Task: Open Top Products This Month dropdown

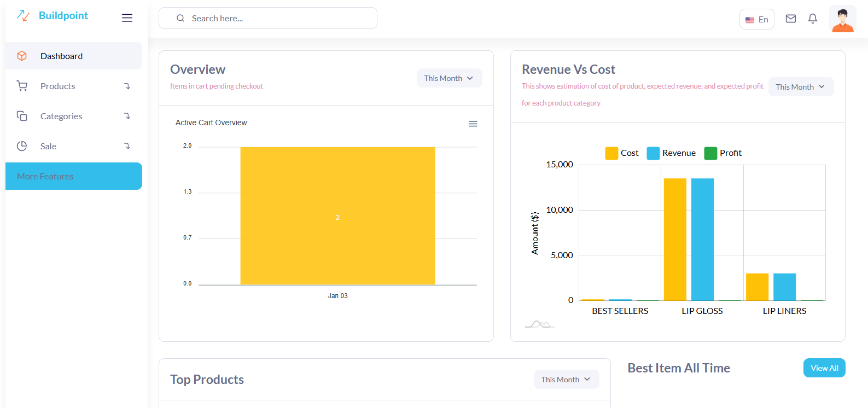Action: pyautogui.click(x=566, y=380)
